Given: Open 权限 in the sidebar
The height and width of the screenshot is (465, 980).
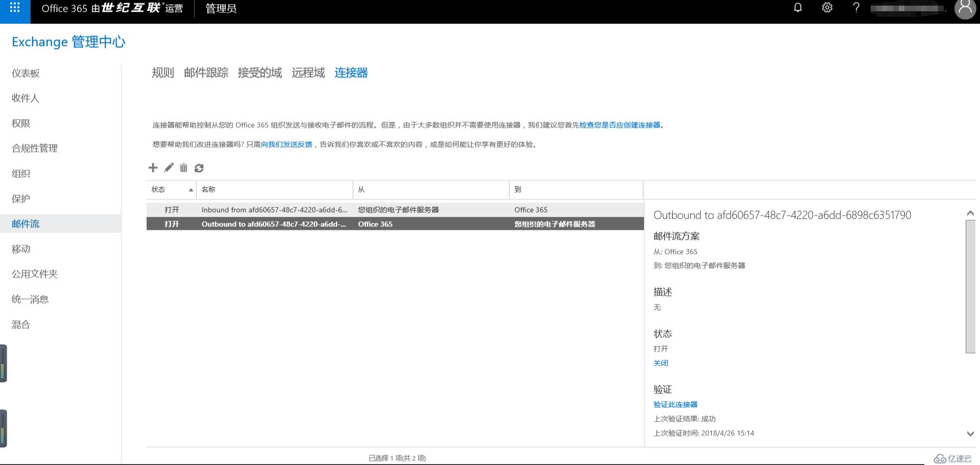Looking at the screenshot, I should pos(21,123).
